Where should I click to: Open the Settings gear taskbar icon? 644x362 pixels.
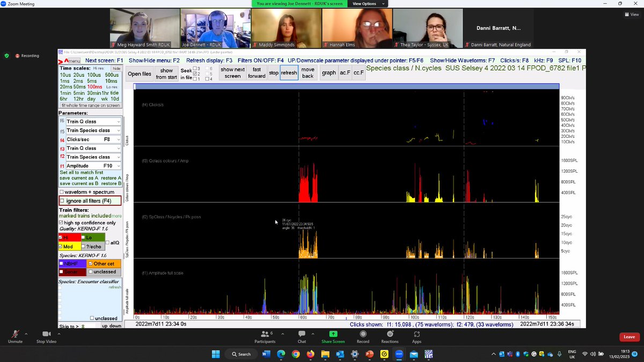point(355,354)
